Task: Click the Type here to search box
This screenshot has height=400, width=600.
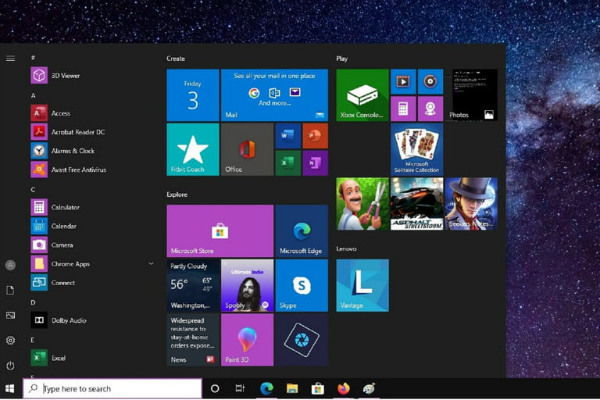Action: point(112,389)
